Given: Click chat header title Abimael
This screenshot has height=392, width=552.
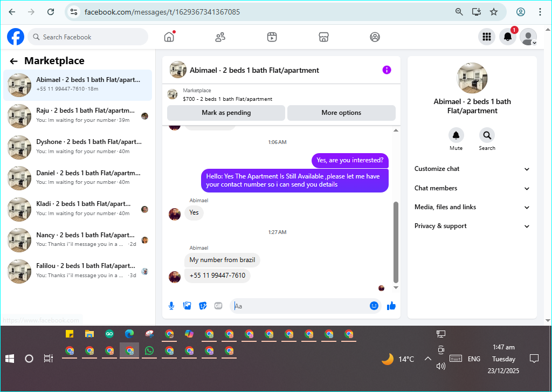Looking at the screenshot, I should click(254, 70).
